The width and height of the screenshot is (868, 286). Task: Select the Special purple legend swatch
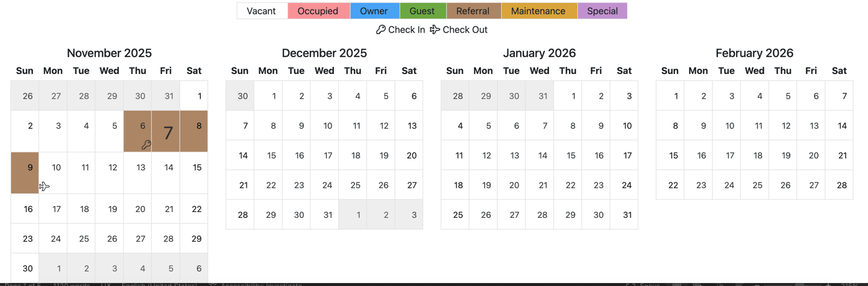click(602, 11)
